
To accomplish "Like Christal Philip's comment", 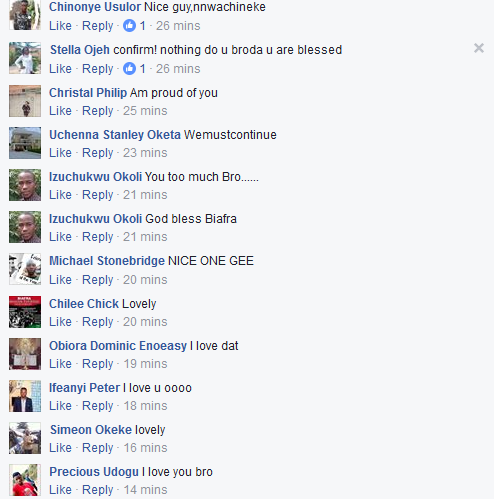I will (60, 111).
